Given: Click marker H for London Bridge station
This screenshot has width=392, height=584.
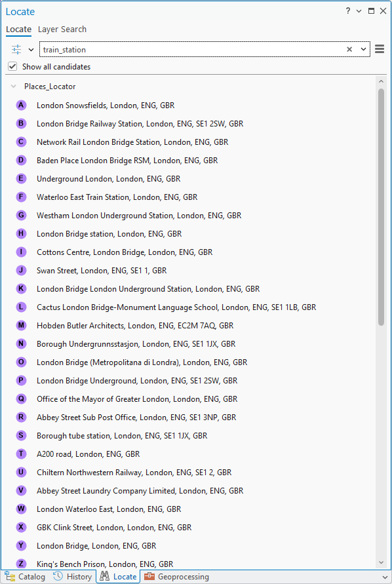Looking at the screenshot, I should [21, 234].
